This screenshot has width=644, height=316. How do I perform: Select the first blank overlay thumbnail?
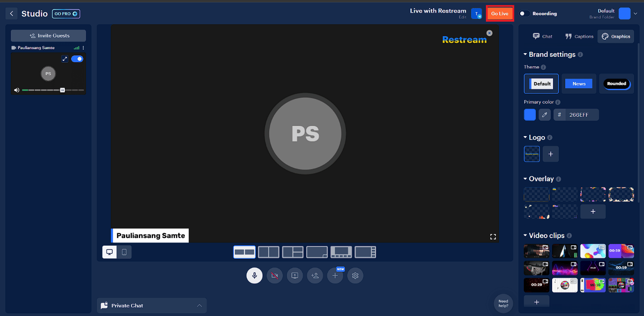point(537,194)
